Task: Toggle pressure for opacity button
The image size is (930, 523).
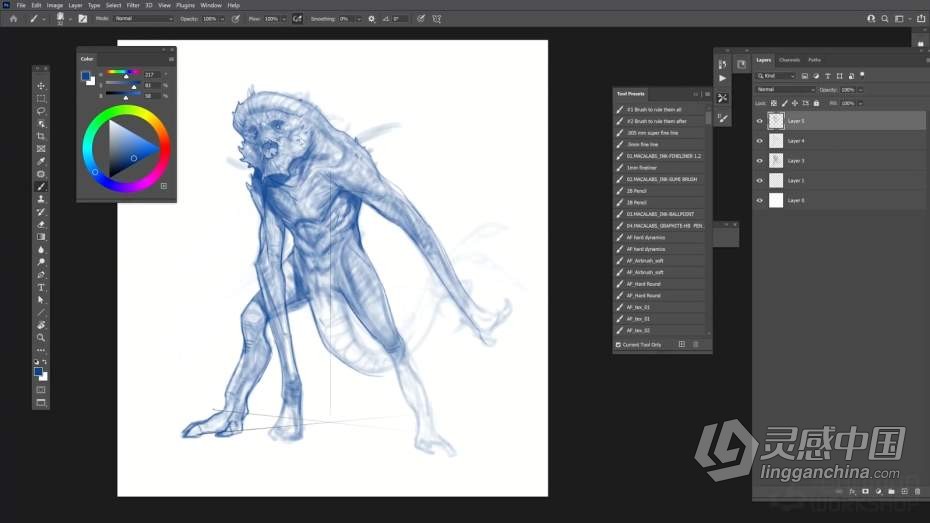Action: pos(235,19)
